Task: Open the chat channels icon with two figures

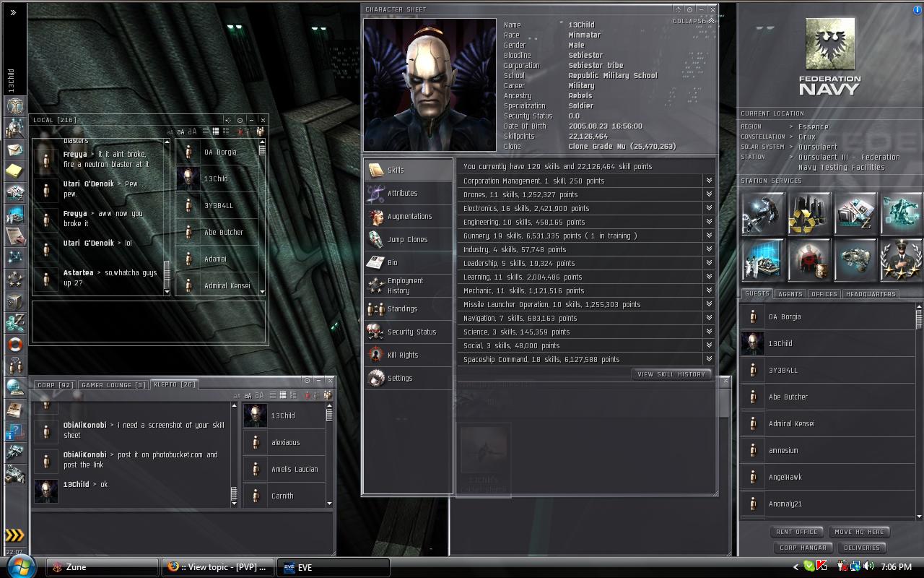Action: [x=14, y=366]
